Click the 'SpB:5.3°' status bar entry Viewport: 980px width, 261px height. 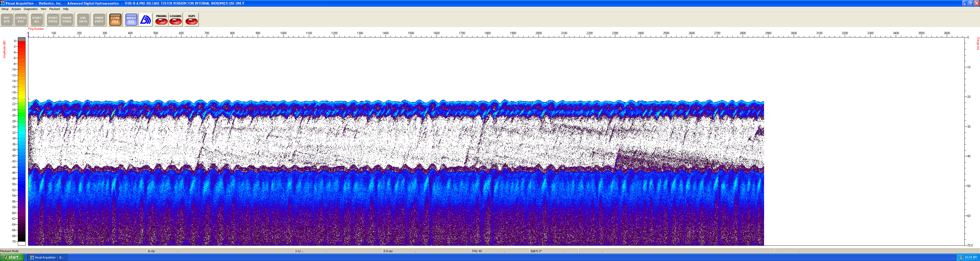point(536,251)
